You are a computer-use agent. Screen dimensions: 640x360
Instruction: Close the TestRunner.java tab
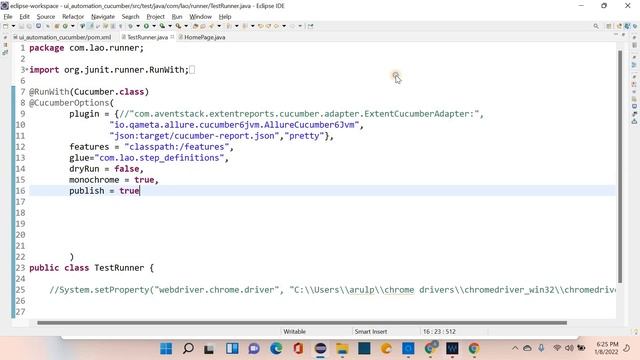172,37
